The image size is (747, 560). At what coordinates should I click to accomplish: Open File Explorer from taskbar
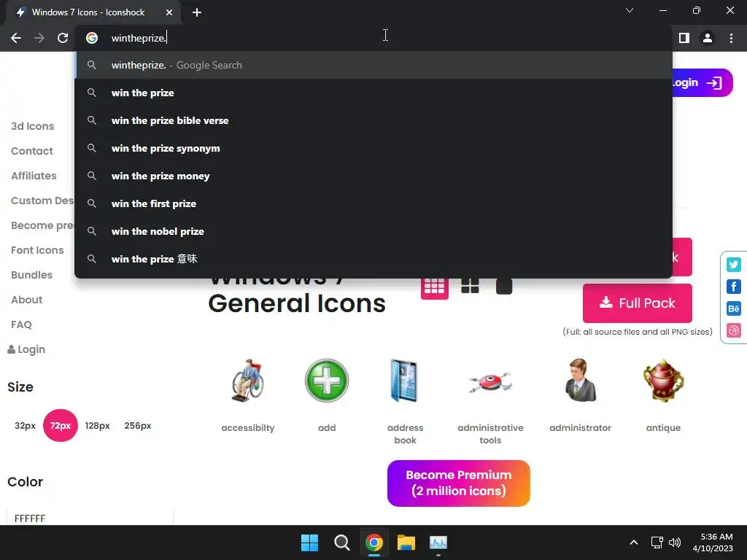406,542
